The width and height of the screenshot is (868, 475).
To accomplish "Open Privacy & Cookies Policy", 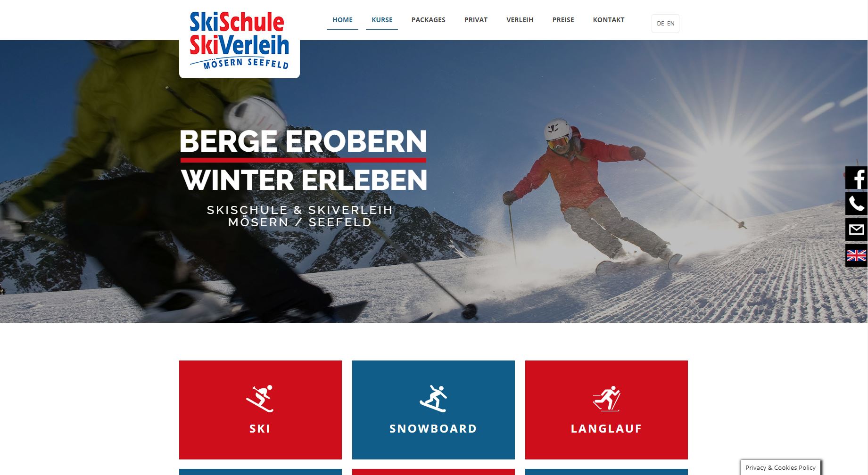I will click(780, 467).
